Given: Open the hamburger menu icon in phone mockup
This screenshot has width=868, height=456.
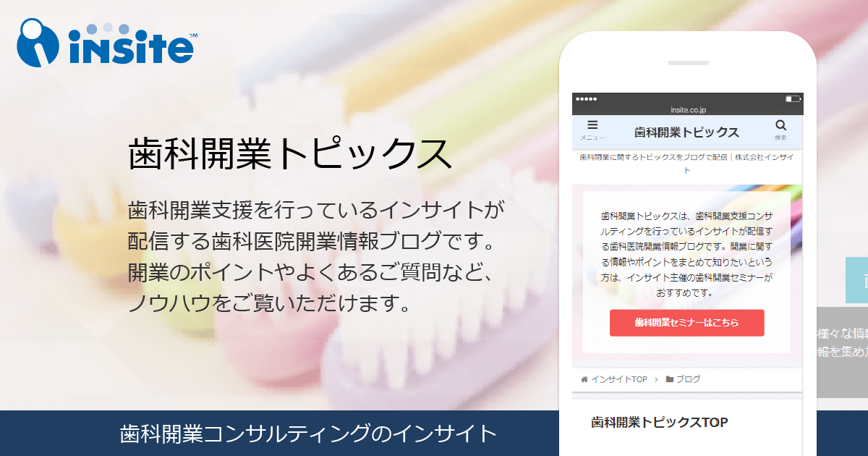Looking at the screenshot, I should click(592, 125).
